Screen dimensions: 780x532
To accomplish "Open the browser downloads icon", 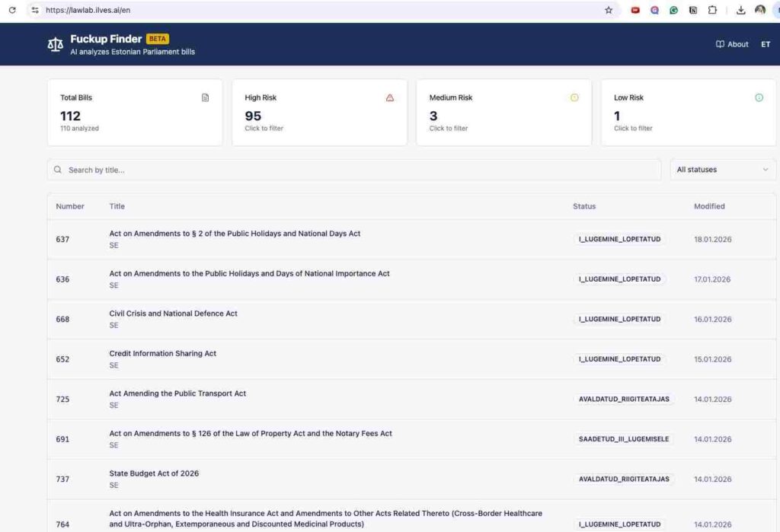I will click(x=740, y=11).
